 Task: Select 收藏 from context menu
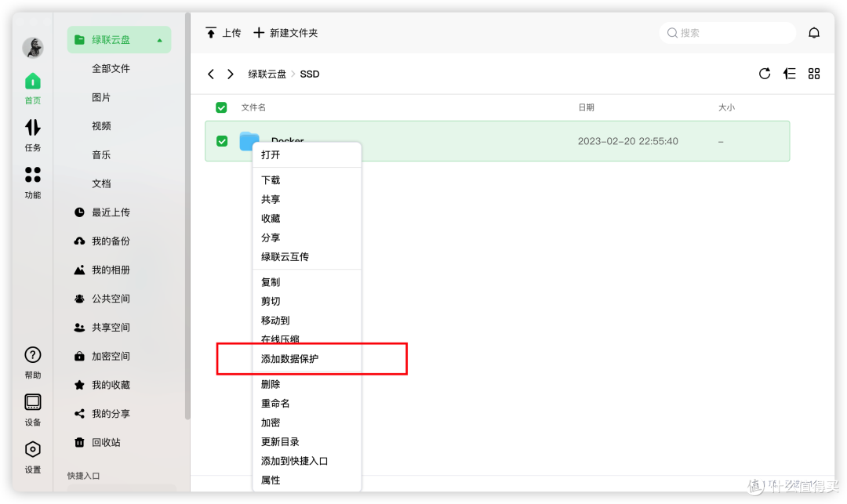click(307, 218)
